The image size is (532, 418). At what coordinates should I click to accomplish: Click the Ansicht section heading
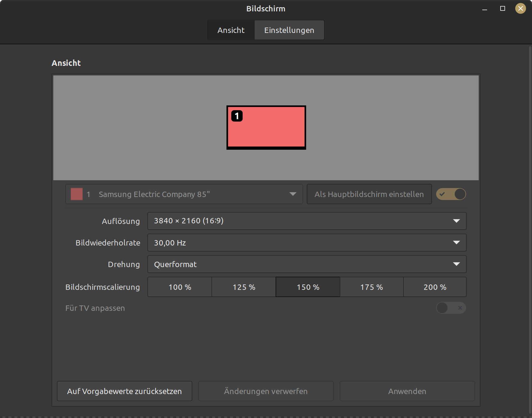(66, 63)
